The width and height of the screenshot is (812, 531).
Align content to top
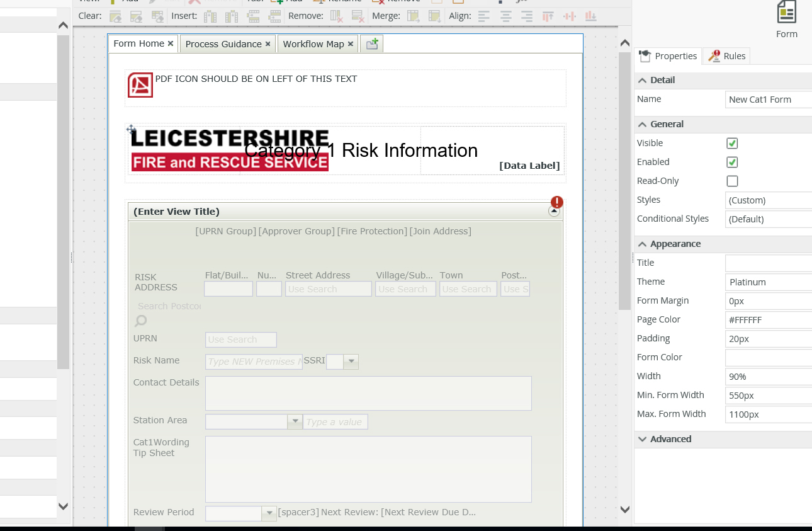click(x=548, y=16)
